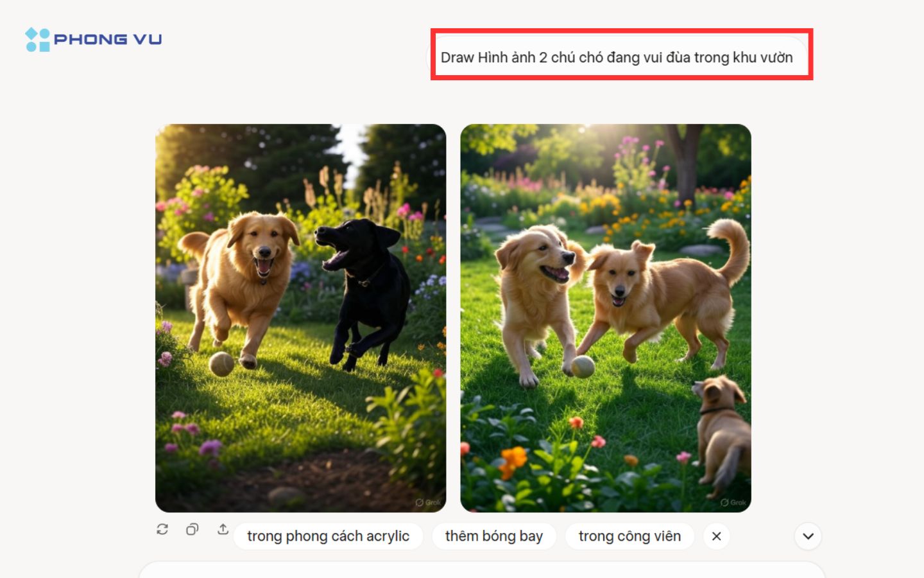Click the tennis ball in the right image
The width and height of the screenshot is (924, 578).
[583, 367]
